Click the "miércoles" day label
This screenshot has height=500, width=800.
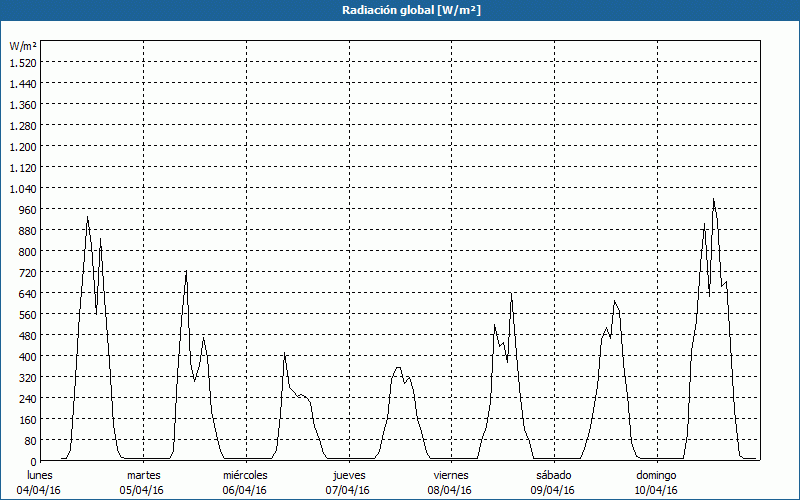point(245,475)
